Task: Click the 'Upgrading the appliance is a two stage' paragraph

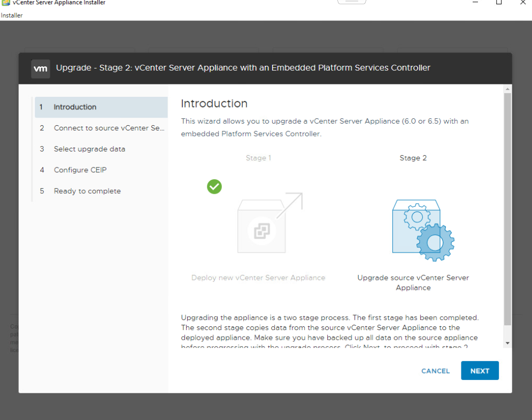Action: (330, 332)
